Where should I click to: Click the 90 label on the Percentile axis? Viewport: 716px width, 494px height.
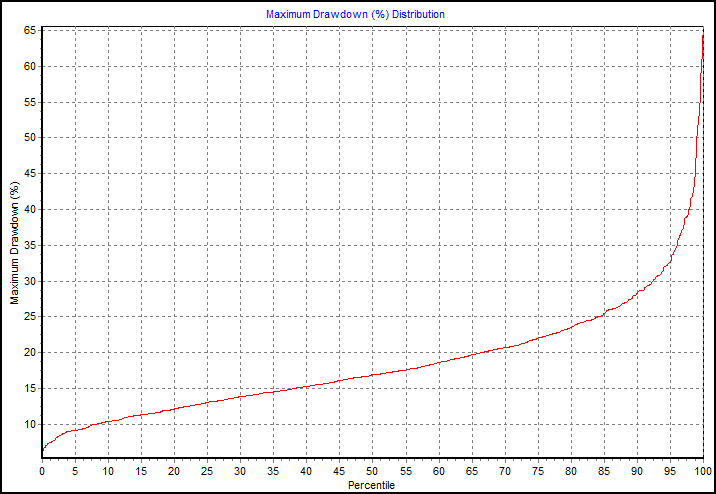pyautogui.click(x=637, y=471)
